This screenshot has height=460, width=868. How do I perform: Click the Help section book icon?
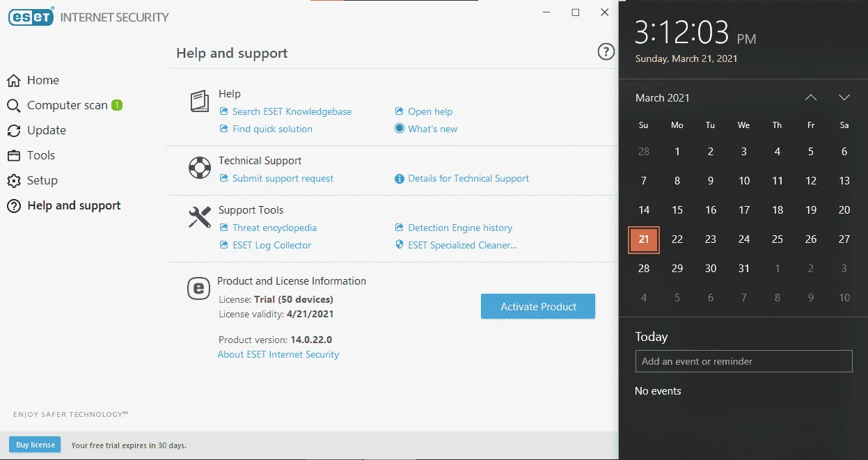click(200, 102)
